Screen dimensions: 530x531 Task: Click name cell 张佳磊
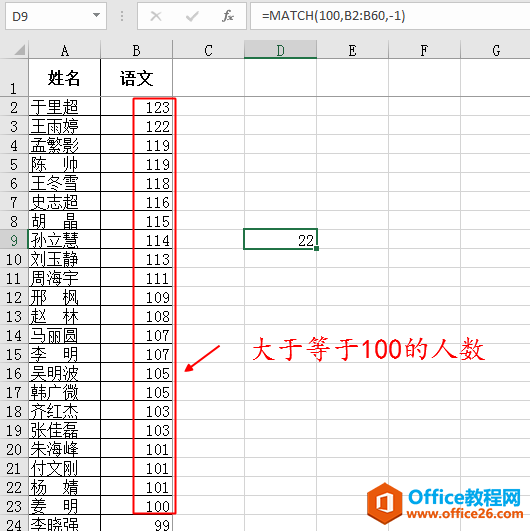pyautogui.click(x=65, y=430)
